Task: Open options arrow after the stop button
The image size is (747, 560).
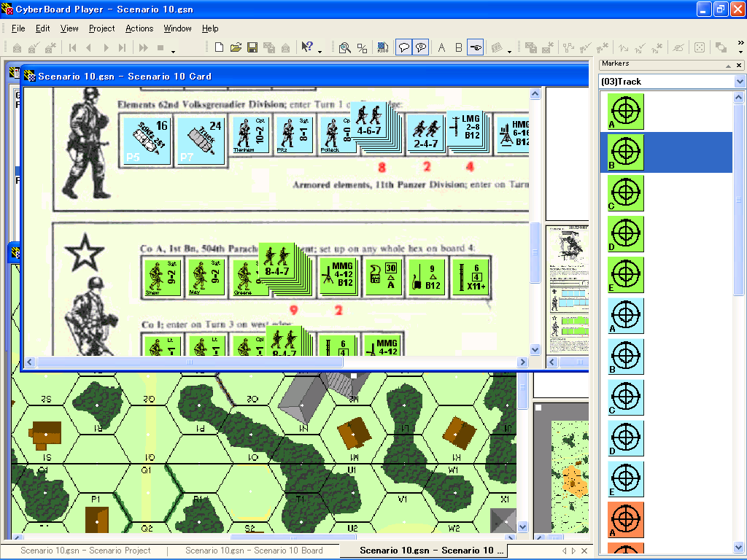Action: (174, 51)
